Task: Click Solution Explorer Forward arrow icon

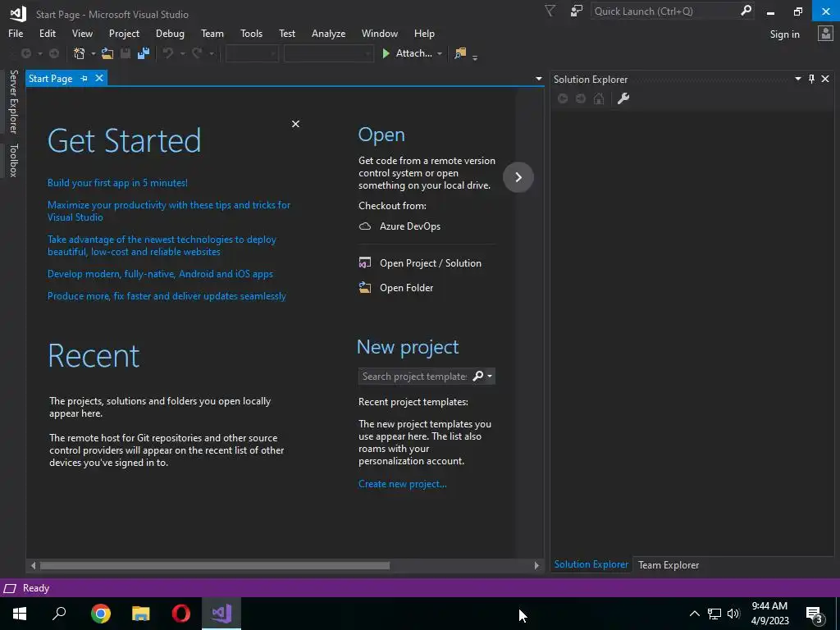Action: 581,98
